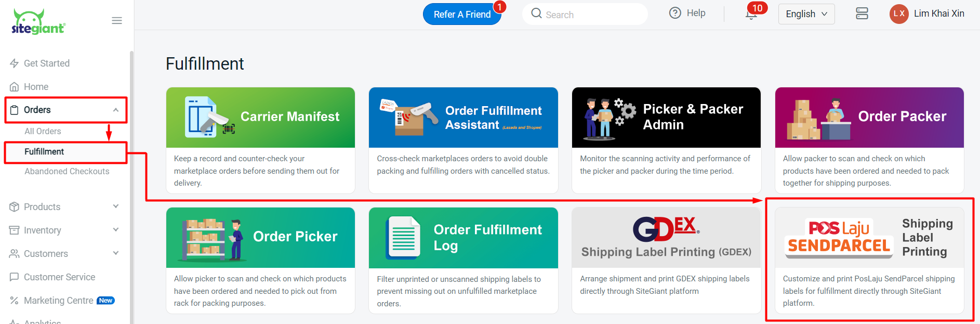Open the Order Picker card title
Screen dimensions: 980x324
coord(295,237)
